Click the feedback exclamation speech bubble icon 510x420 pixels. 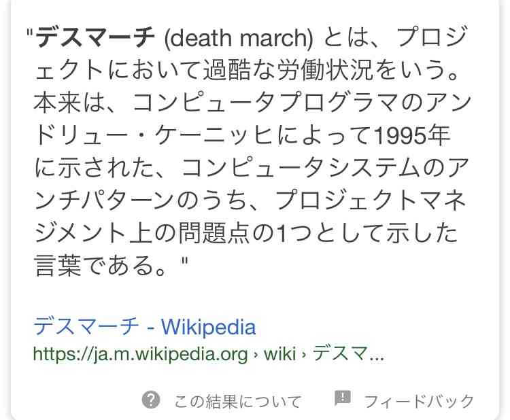(x=343, y=398)
